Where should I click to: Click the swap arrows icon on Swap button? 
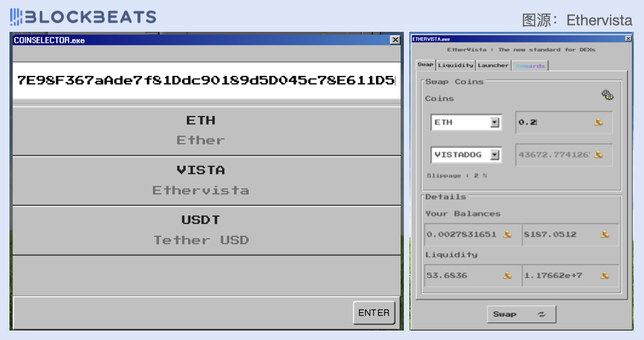pyautogui.click(x=542, y=314)
